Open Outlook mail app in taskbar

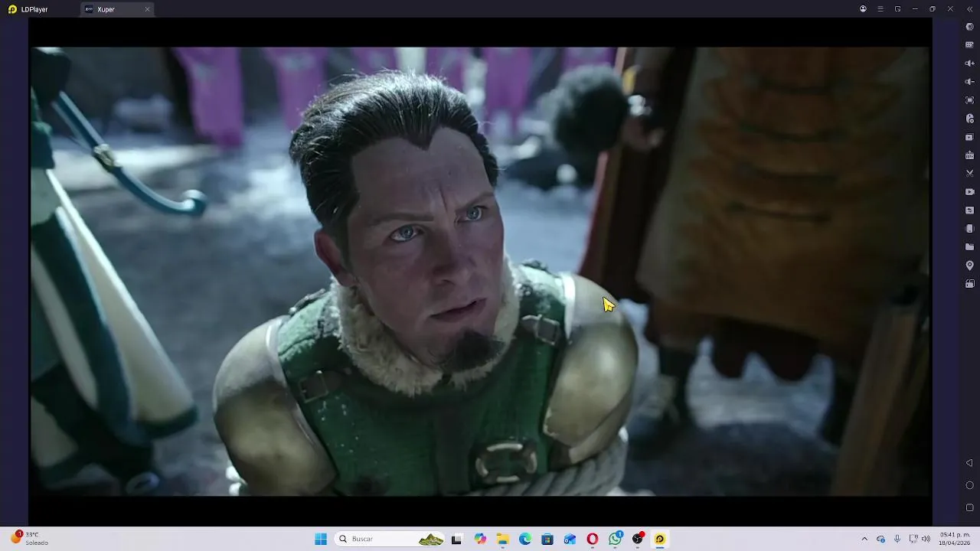[570, 539]
